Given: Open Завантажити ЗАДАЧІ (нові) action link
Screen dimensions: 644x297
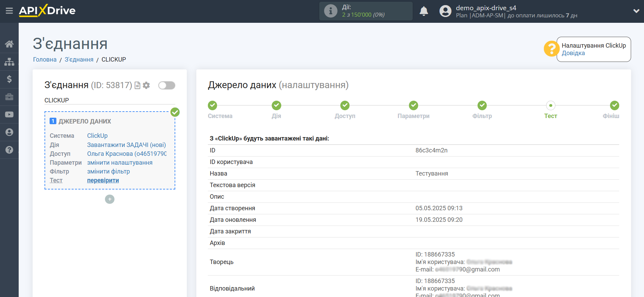Looking at the screenshot, I should (x=126, y=145).
